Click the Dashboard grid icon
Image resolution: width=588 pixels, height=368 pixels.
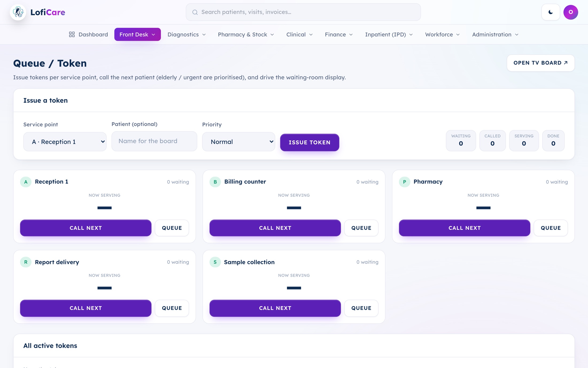[72, 35]
